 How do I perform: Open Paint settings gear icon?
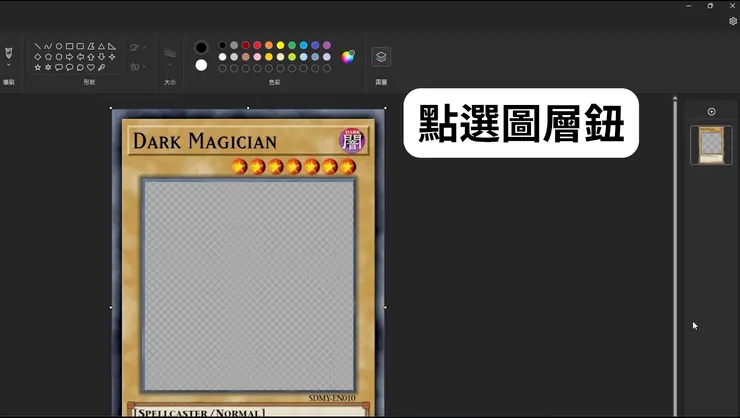point(732,21)
